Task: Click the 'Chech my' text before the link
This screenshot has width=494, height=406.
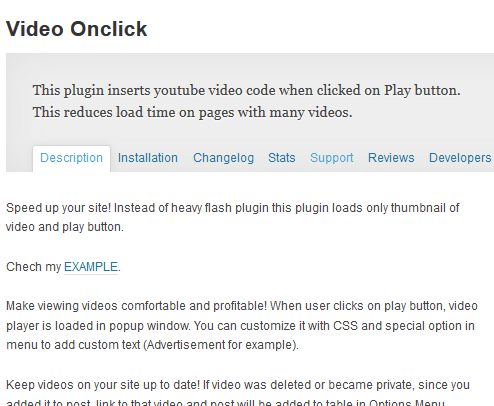Action: [34, 267]
